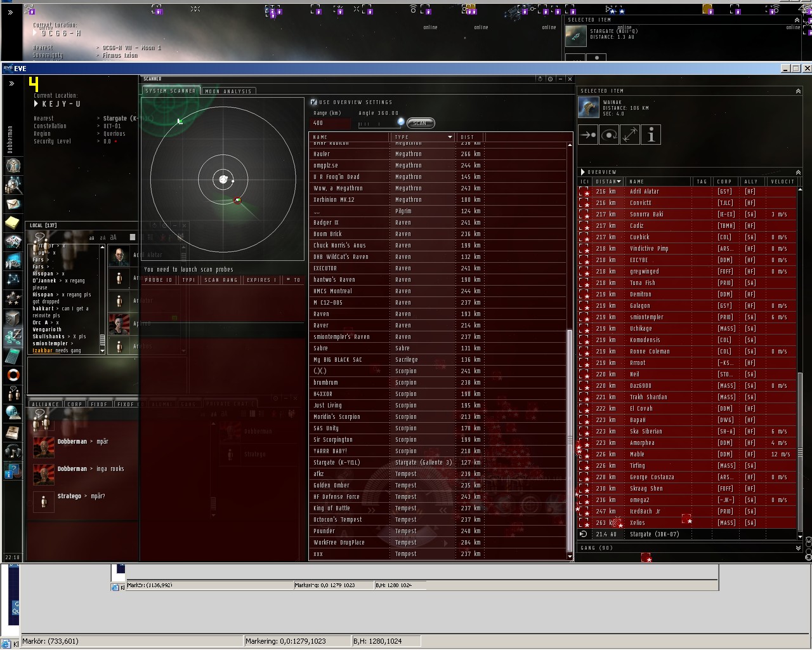Open the Jukebox headphones icon
Viewport: 812px width, 650px height.
13,451
